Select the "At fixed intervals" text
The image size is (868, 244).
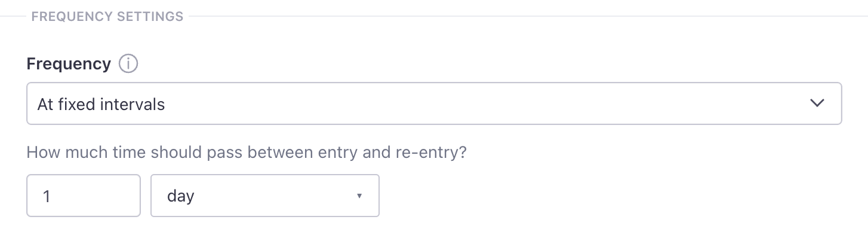click(101, 104)
